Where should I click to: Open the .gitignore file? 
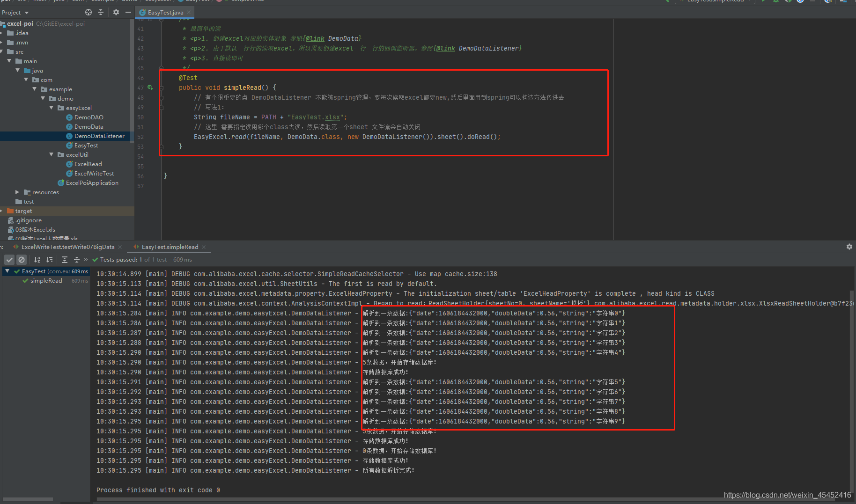point(28,220)
